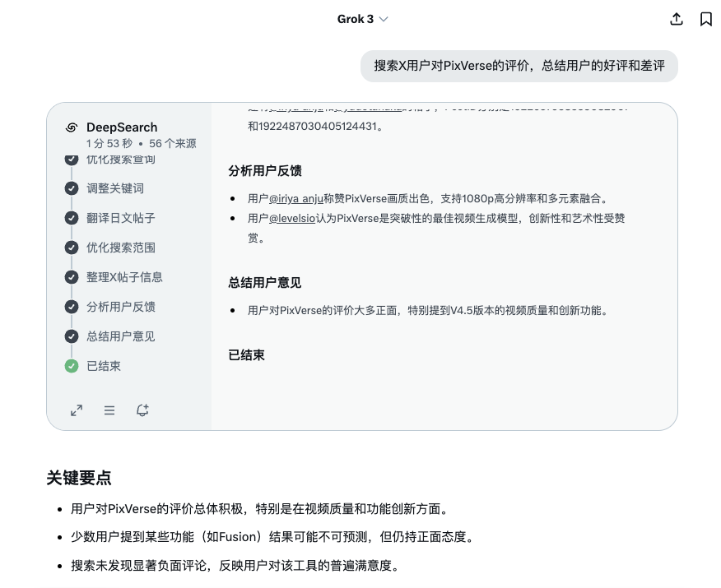
Task: Click the bullet mentioning Fusion 结果
Action: click(x=273, y=537)
